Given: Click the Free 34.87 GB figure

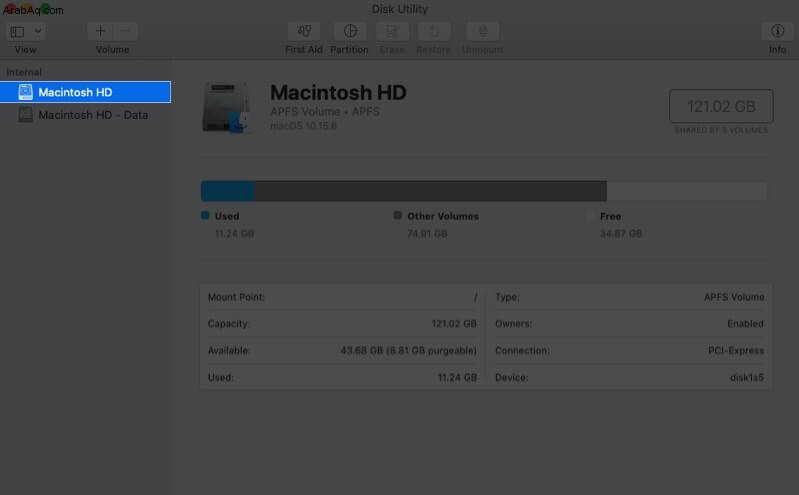Looking at the screenshot, I should pyautogui.click(x=621, y=234).
